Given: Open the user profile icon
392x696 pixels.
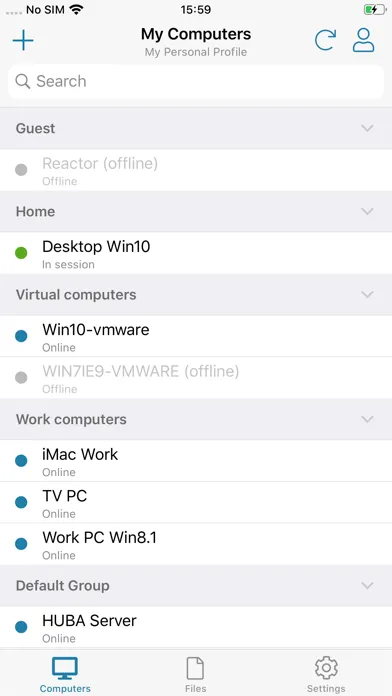Looking at the screenshot, I should tap(364, 40).
